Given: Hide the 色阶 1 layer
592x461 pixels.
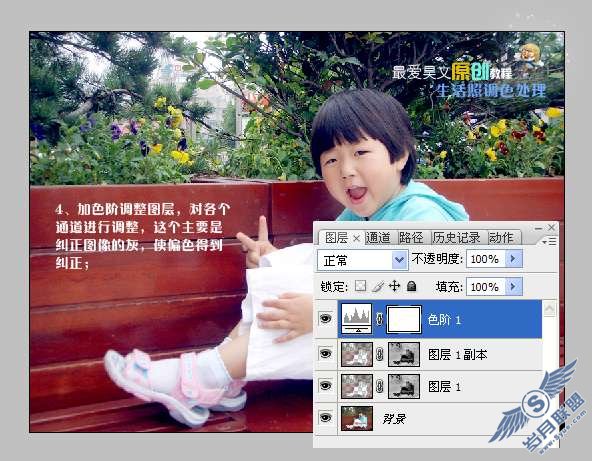Looking at the screenshot, I should pos(325,319).
